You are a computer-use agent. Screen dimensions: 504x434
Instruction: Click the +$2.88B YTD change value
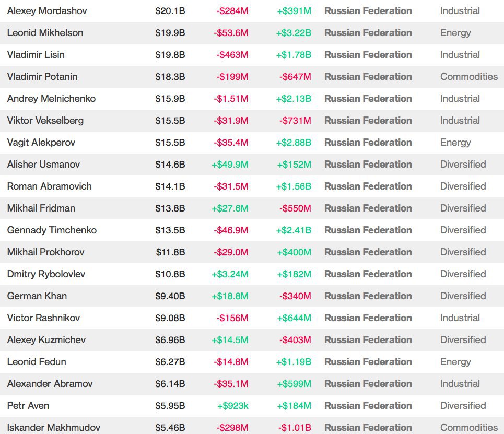point(294,143)
